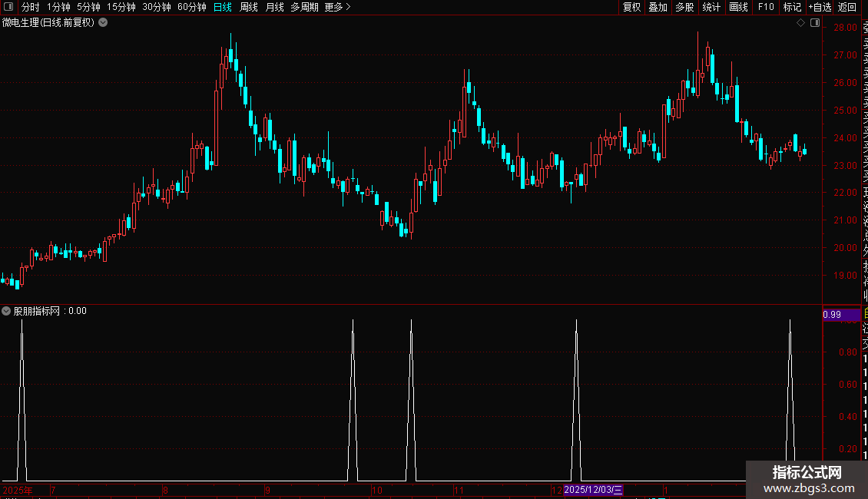This screenshot has width=868, height=499.
Task: Select the 5分钟 period
Action: [88, 7]
